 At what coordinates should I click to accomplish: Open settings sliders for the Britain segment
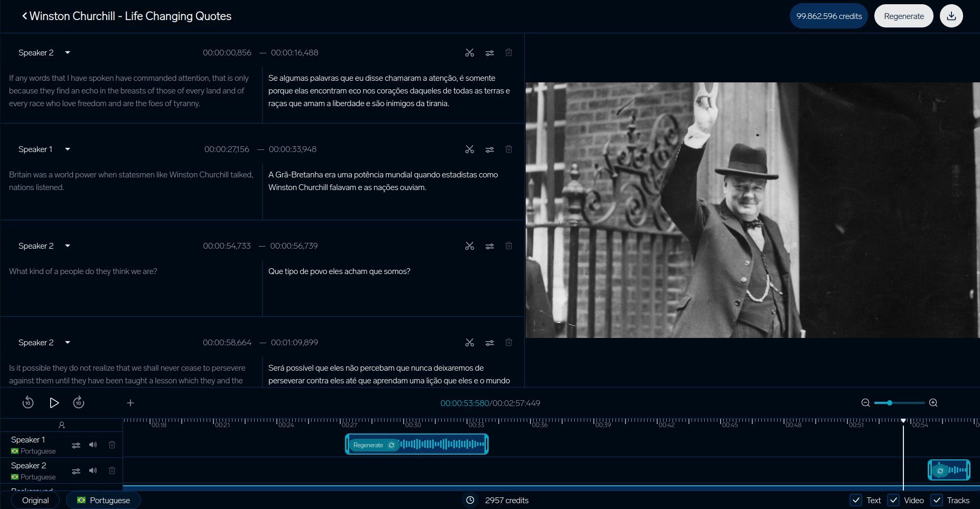(490, 149)
